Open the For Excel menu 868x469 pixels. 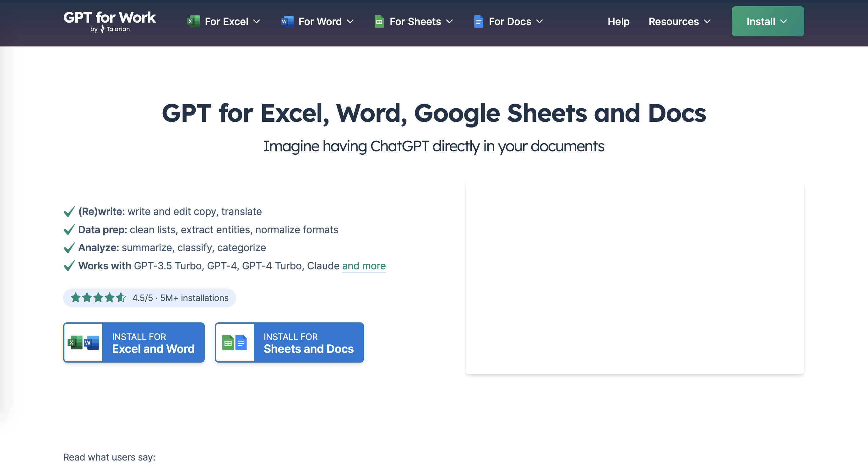point(224,22)
